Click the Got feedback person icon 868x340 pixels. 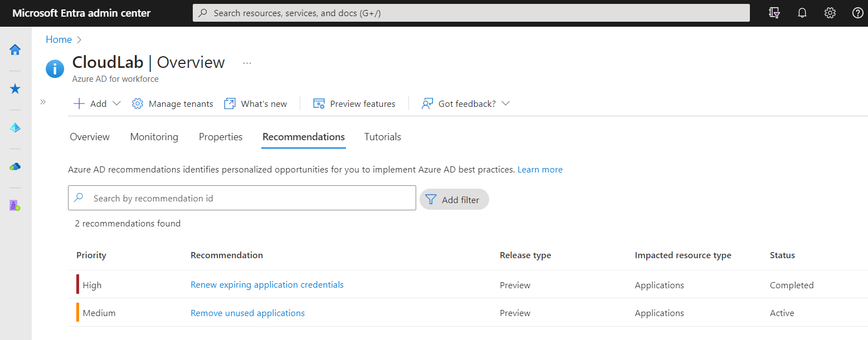tap(427, 104)
